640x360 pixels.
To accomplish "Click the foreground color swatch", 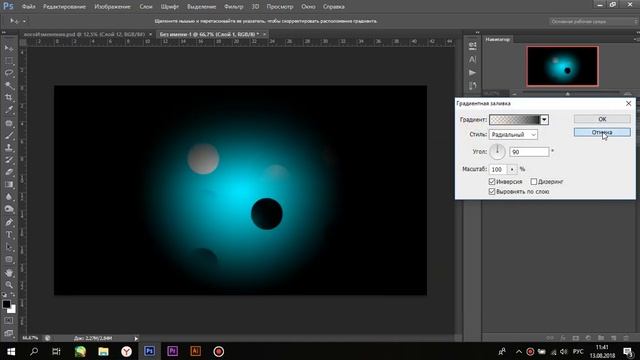I will 6,304.
